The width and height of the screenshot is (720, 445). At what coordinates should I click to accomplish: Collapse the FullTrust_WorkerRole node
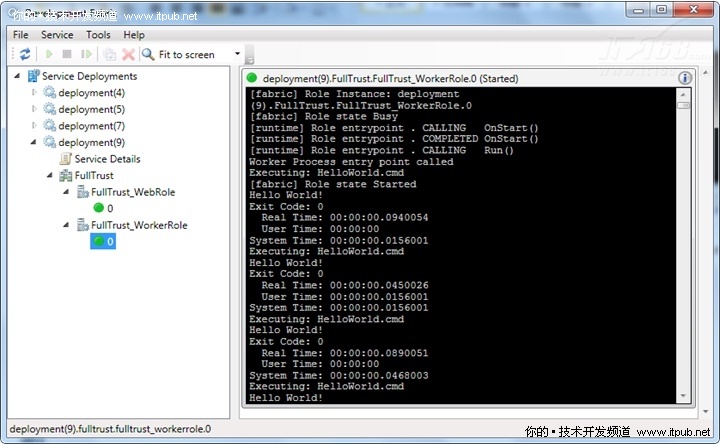67,225
